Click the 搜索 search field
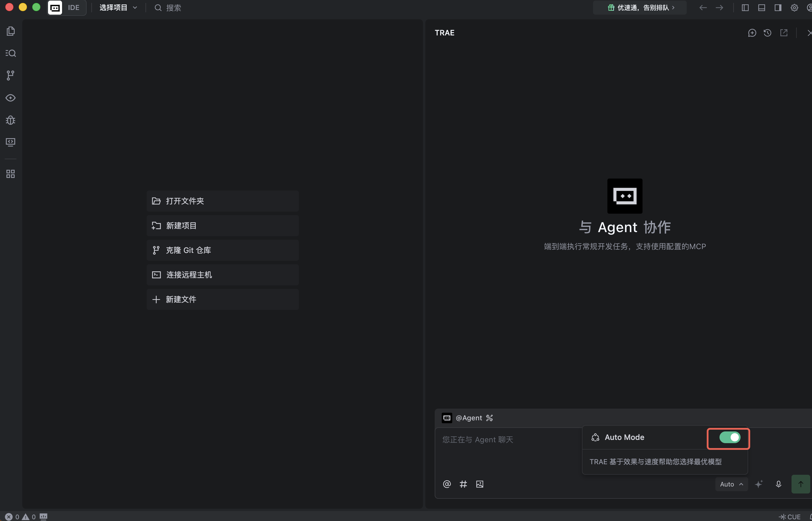 pos(168,7)
